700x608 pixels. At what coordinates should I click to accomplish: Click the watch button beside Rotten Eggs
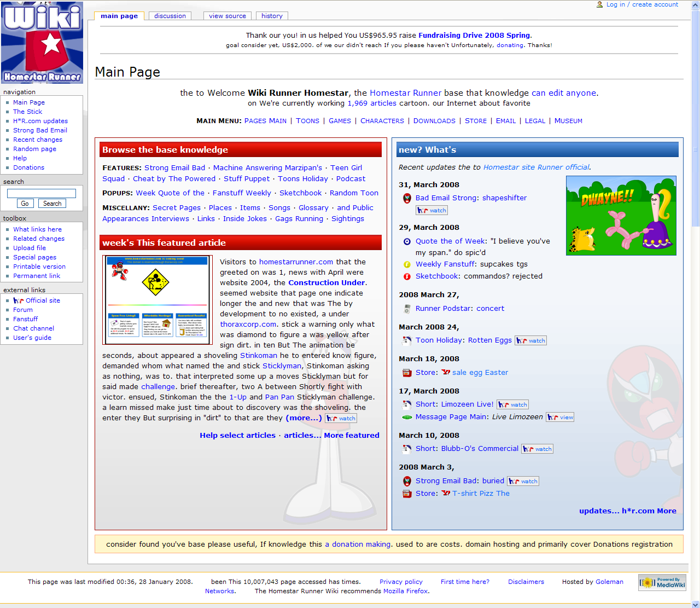531,340
